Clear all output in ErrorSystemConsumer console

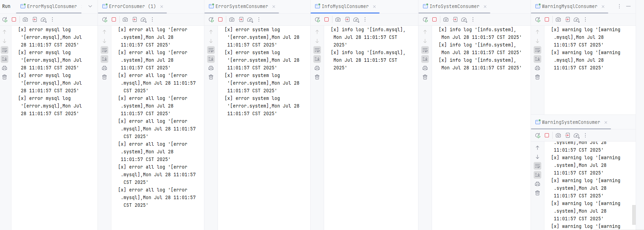point(211,77)
